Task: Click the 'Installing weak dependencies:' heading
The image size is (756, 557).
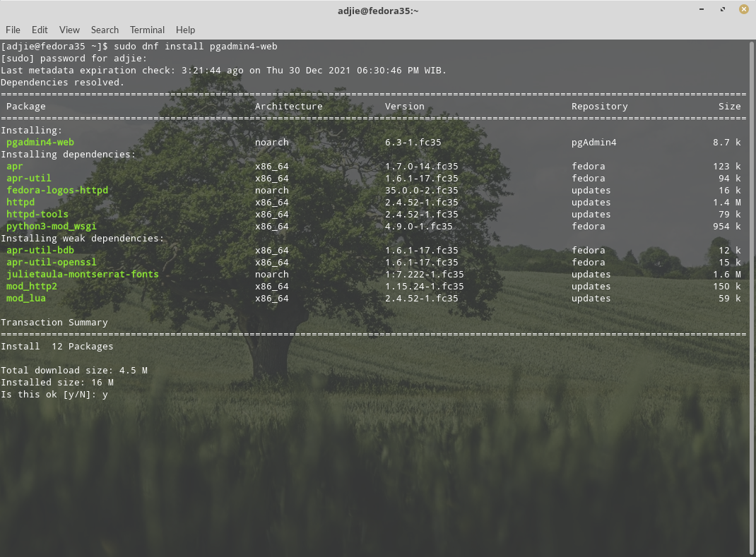Action: pos(83,239)
